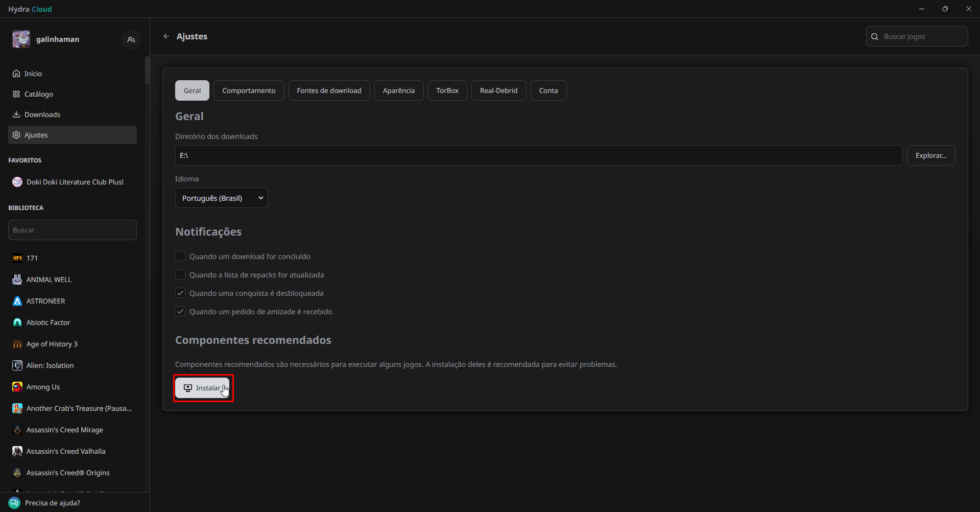980x512 pixels.
Task: Open the Fontes de download tab
Action: click(x=329, y=90)
